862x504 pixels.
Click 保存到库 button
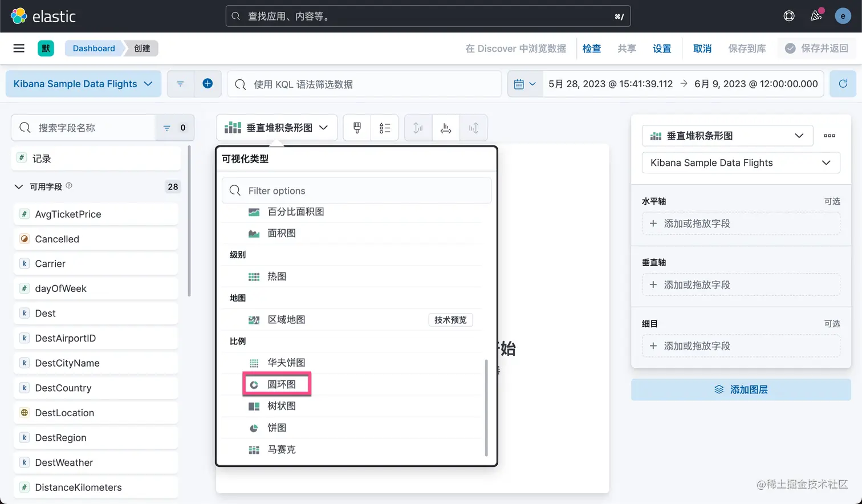tap(747, 48)
